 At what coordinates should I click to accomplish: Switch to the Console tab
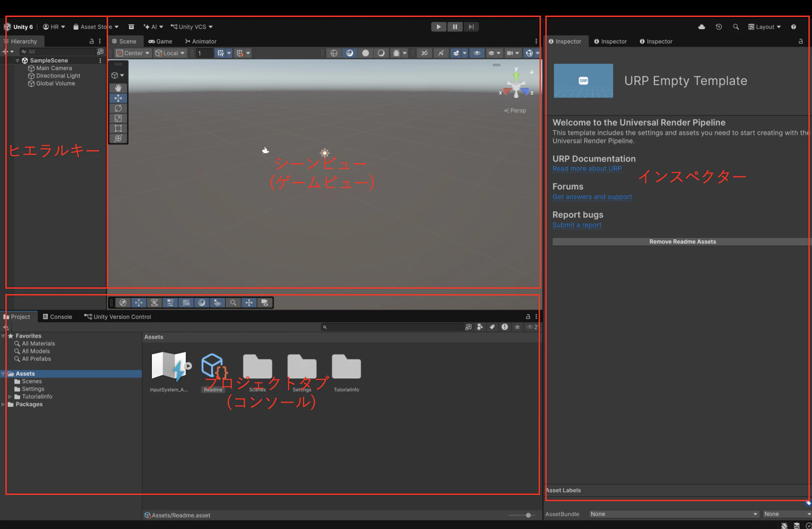click(57, 317)
